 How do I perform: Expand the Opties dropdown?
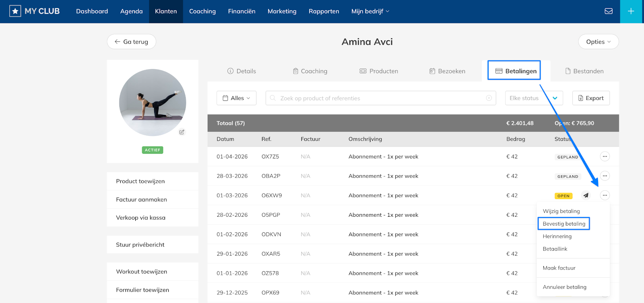[598, 42]
